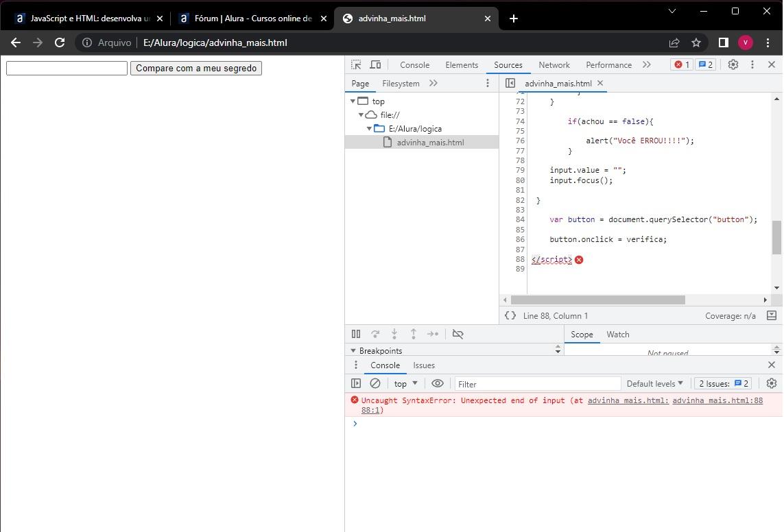The image size is (784, 532).
Task: Click the share page icon
Action: [x=674, y=43]
